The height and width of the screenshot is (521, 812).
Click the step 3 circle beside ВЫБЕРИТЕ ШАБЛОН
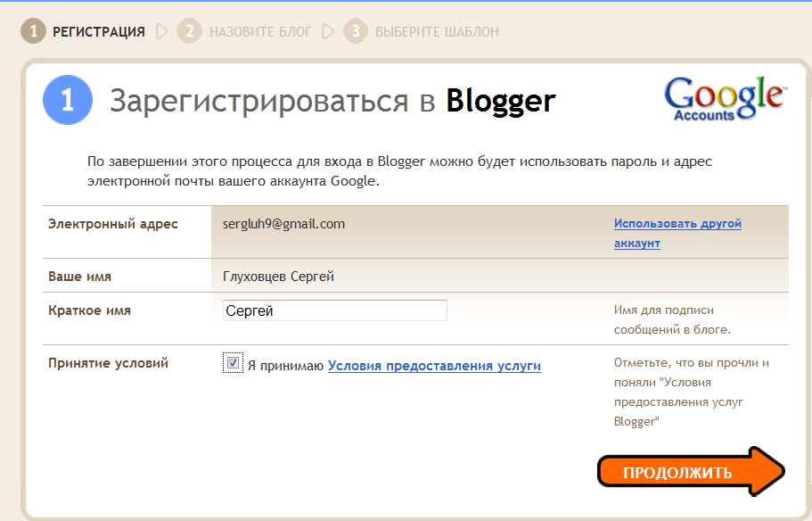pyautogui.click(x=356, y=31)
